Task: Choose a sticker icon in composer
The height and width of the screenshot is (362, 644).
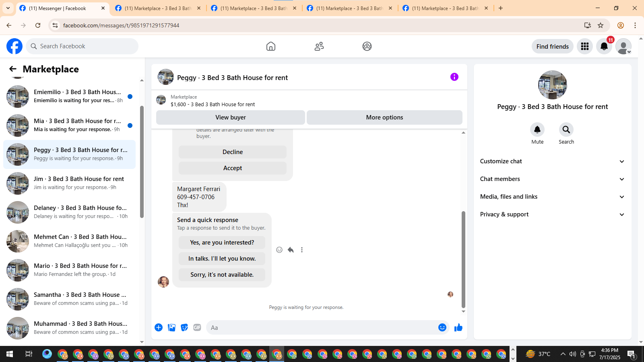Action: click(184, 327)
